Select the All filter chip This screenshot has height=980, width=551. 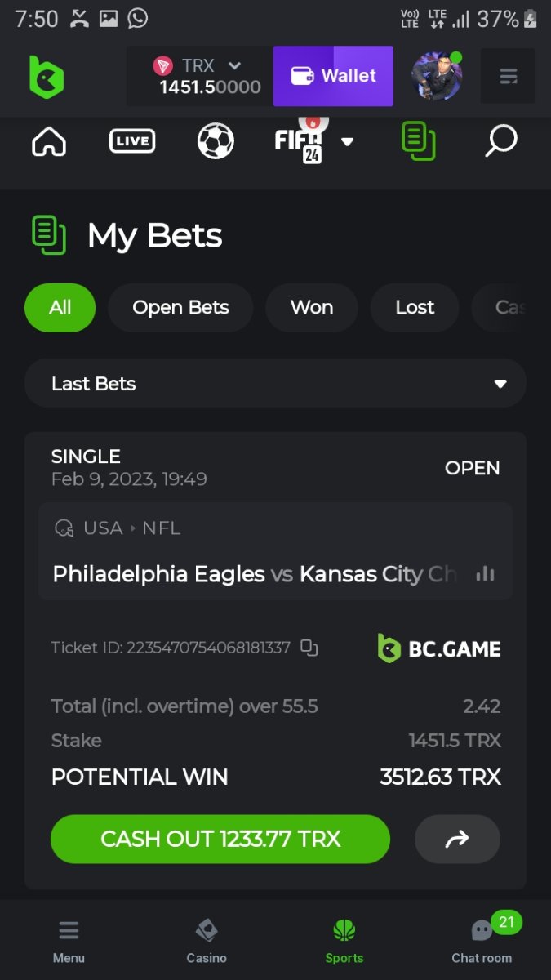60,308
